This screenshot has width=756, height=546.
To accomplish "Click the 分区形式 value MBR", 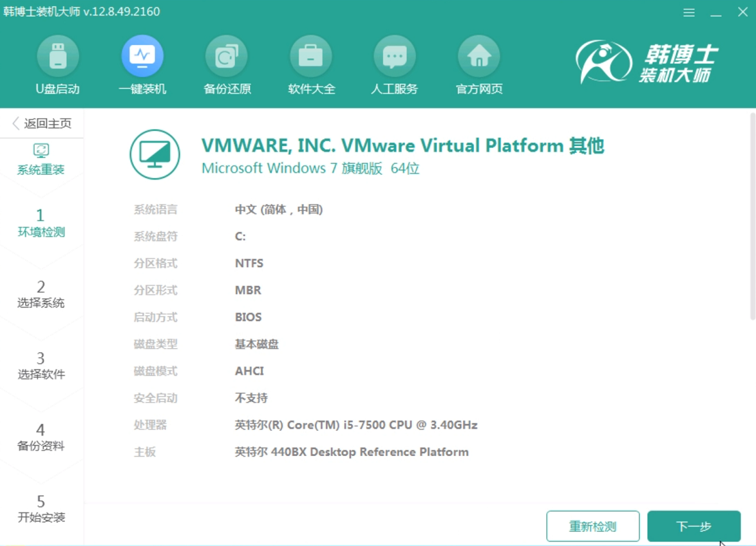I will pyautogui.click(x=248, y=290).
